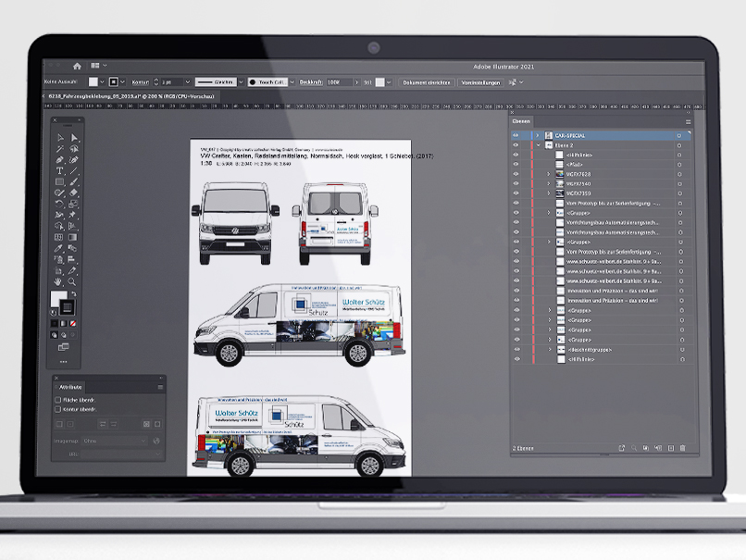This screenshot has height=560, width=746.
Task: Enable the Kontur überdr. checkbox
Action: pos(58,409)
